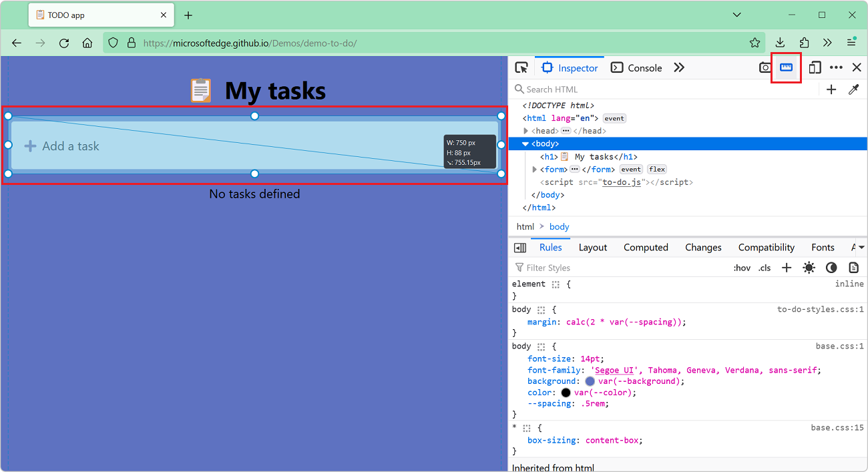Expand the head element node
The height and width of the screenshot is (472, 868).
[526, 131]
